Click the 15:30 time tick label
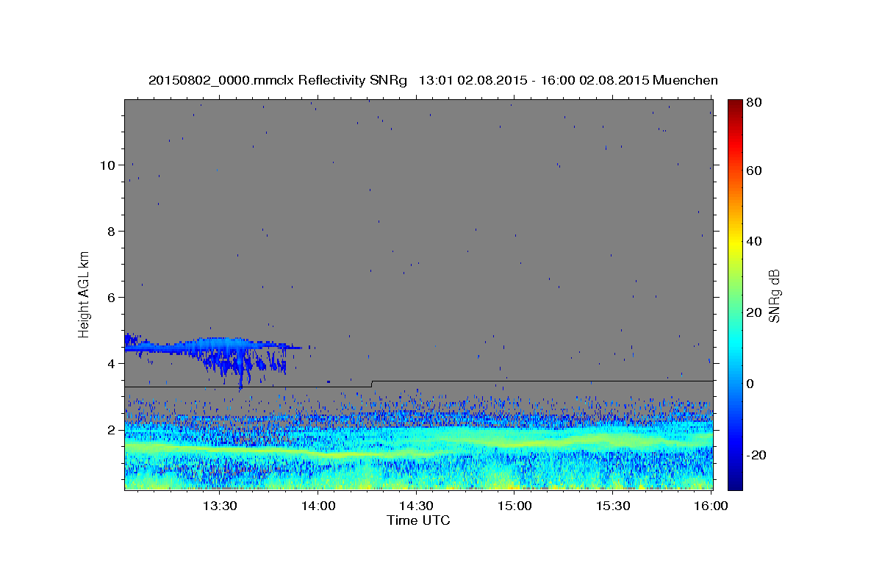The height and width of the screenshot is (588, 882). point(612,506)
